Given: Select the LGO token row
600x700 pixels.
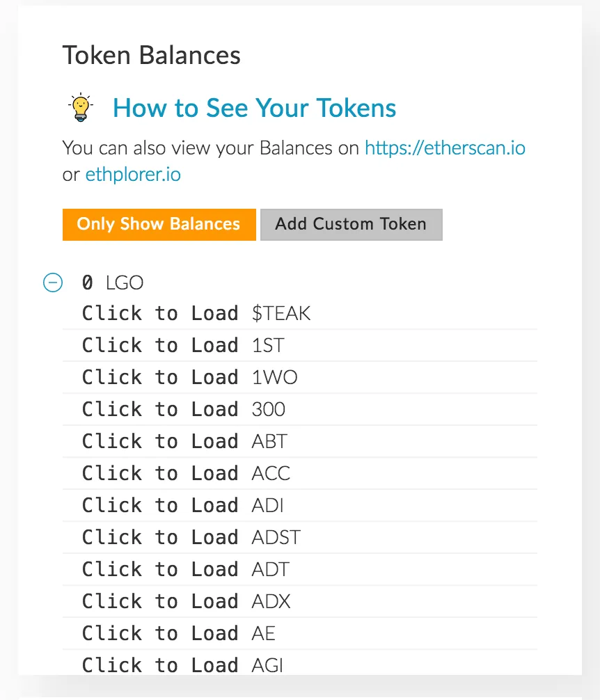Looking at the screenshot, I should [113, 283].
